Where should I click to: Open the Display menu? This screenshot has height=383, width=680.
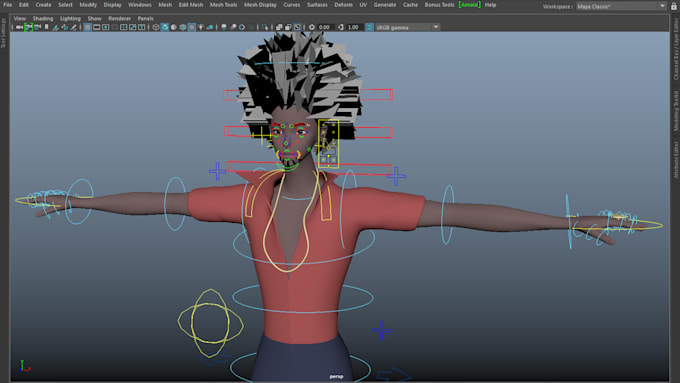[112, 5]
